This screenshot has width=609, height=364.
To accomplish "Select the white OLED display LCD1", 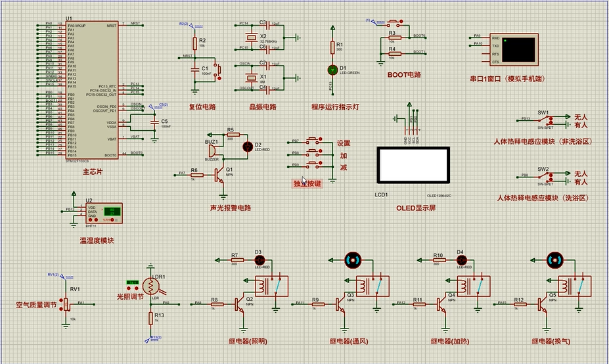I will 413,165.
